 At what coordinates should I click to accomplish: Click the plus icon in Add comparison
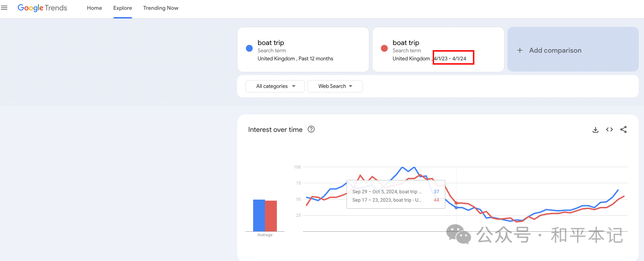click(x=520, y=50)
